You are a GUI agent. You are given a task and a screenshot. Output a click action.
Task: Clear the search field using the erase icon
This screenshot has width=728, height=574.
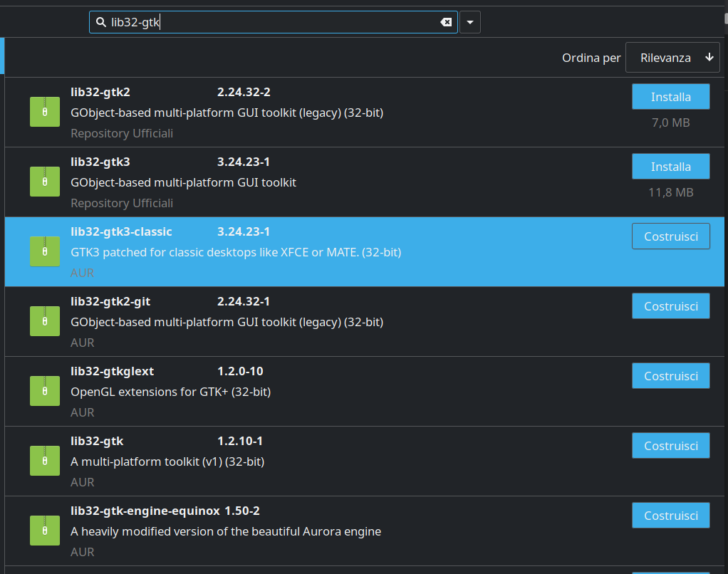coord(446,22)
